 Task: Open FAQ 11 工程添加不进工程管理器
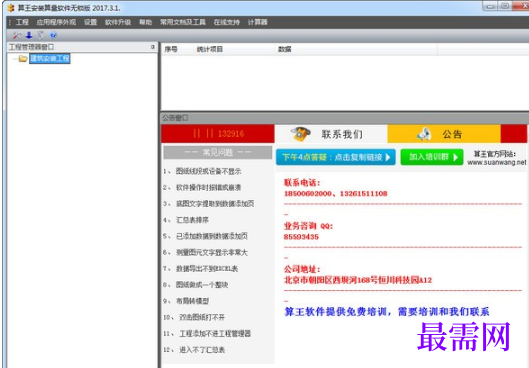click(x=207, y=334)
